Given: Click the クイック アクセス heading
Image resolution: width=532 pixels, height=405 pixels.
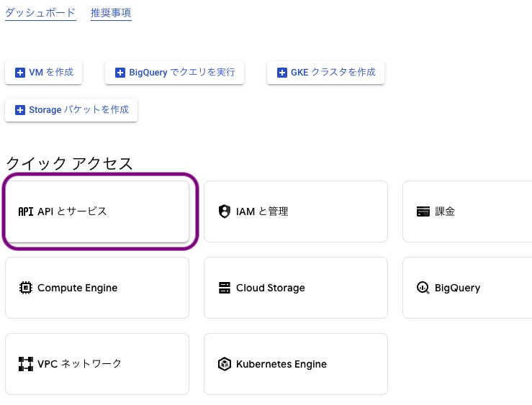Looking at the screenshot, I should (69, 164).
